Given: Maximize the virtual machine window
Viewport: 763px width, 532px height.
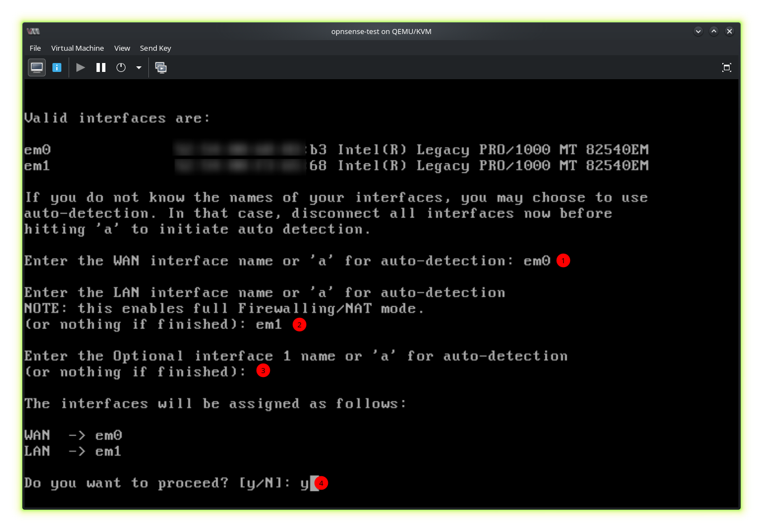Looking at the screenshot, I should [x=713, y=31].
